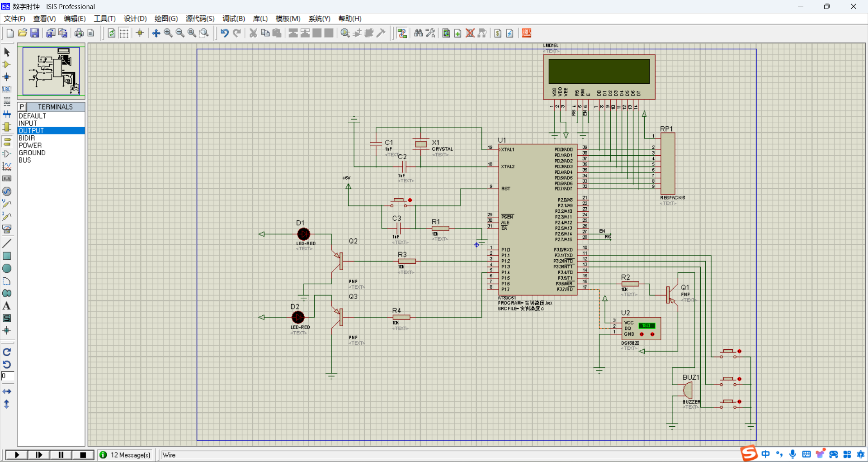Screen dimensions: 868x462
Task: Start simulation with the Play button
Action: click(x=17, y=455)
